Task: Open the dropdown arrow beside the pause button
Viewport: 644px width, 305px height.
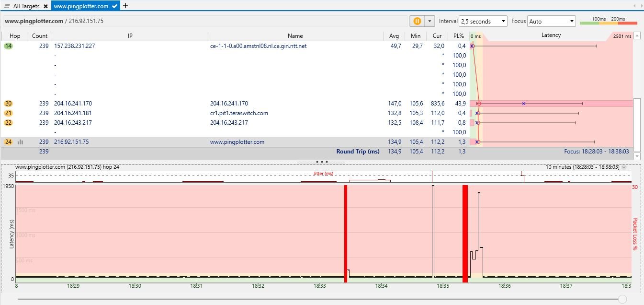Action: pos(429,21)
